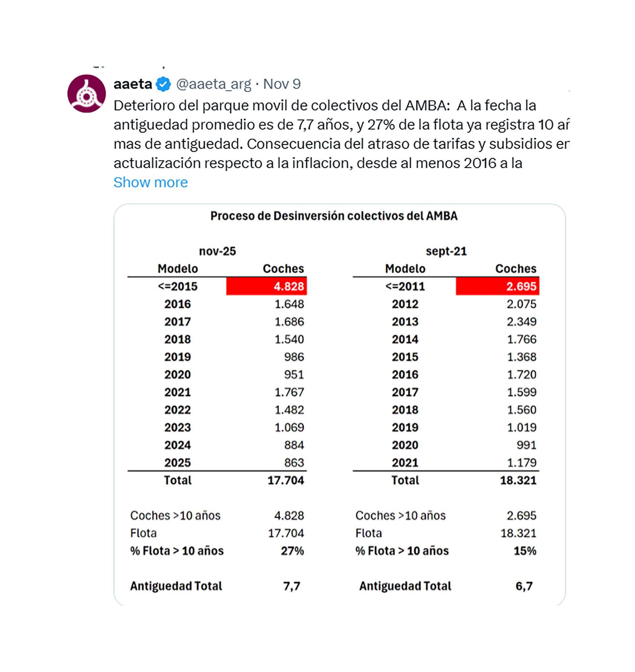Click the 27% fleet percentage value

(292, 551)
